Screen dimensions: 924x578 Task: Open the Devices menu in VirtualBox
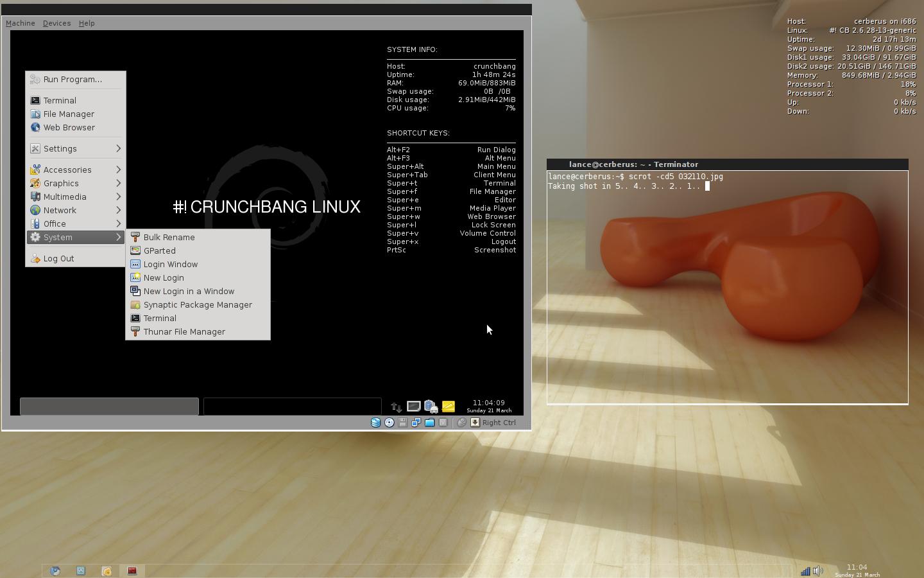[56, 23]
